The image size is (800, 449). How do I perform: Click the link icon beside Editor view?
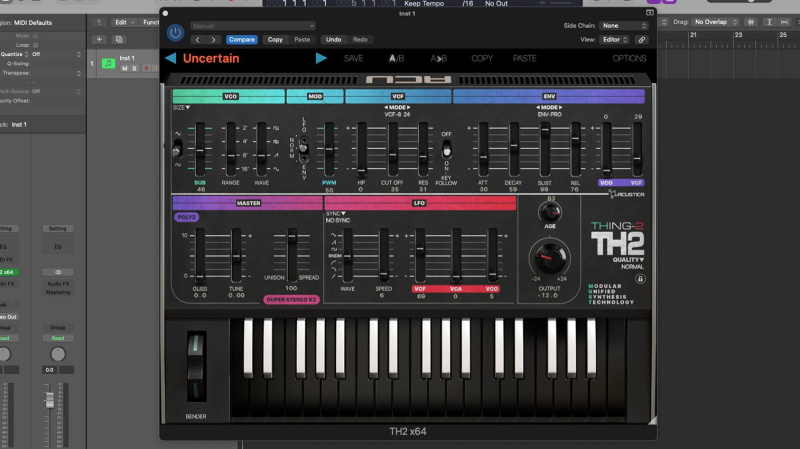pyautogui.click(x=642, y=39)
